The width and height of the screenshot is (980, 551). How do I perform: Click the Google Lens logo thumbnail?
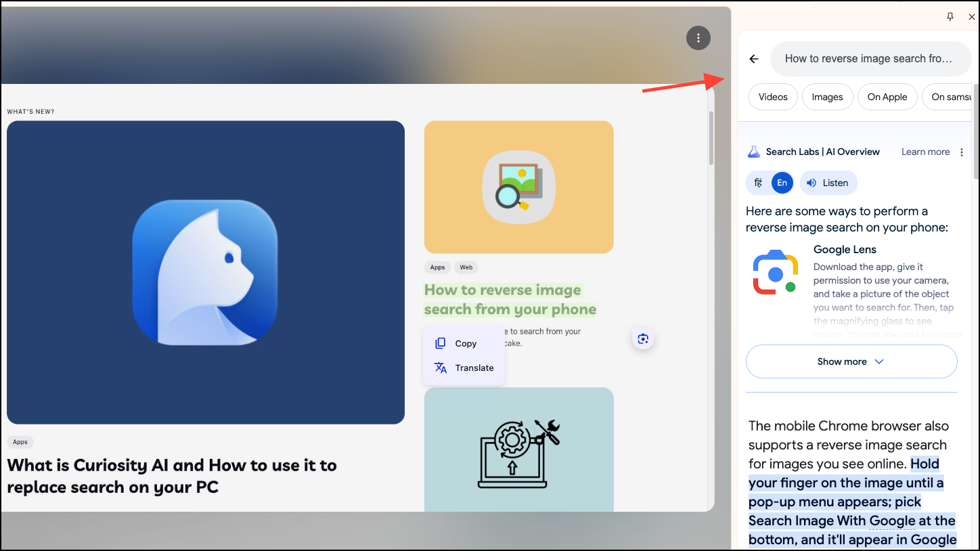point(776,272)
